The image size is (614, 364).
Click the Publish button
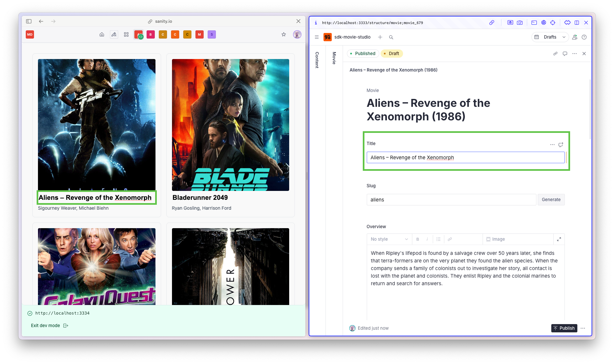point(564,328)
